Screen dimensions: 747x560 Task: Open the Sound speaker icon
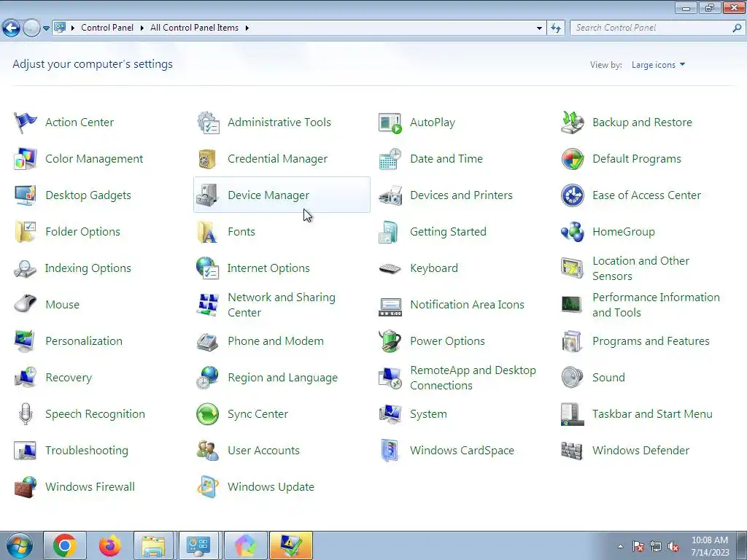point(572,377)
